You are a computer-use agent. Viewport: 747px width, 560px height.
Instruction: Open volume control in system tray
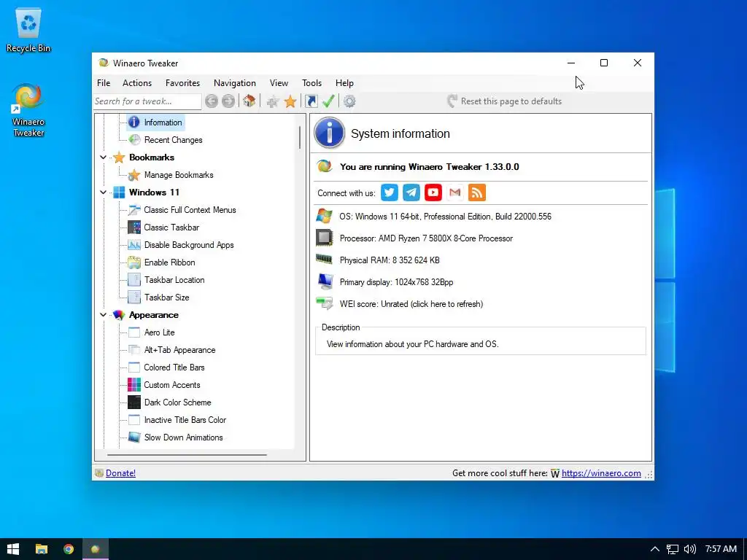(689, 549)
